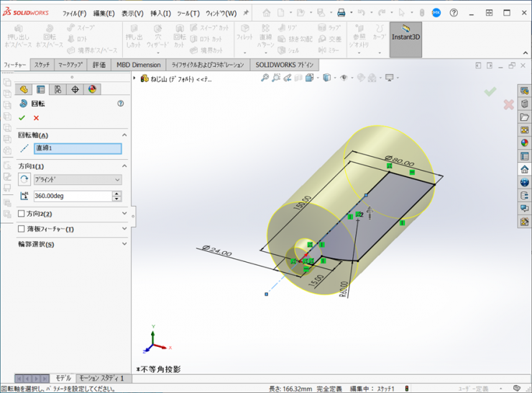Open the PropertyManager tab icon

tap(40, 89)
